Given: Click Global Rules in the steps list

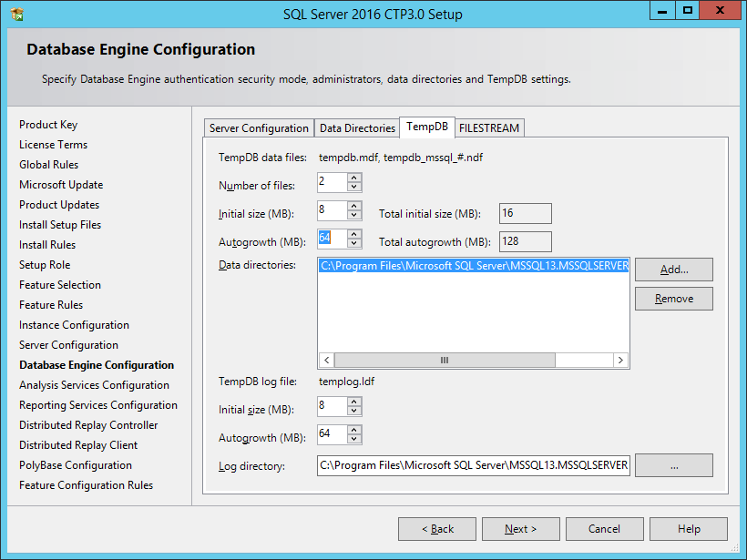Looking at the screenshot, I should pos(48,165).
